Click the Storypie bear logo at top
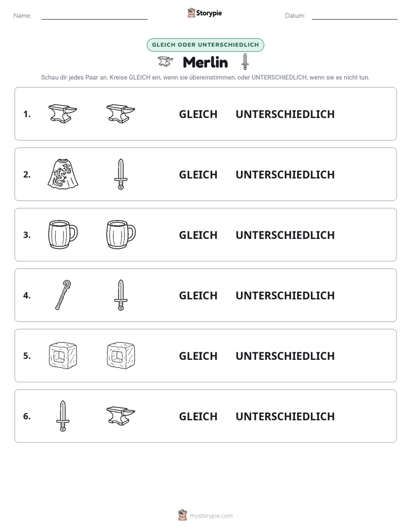 click(191, 13)
